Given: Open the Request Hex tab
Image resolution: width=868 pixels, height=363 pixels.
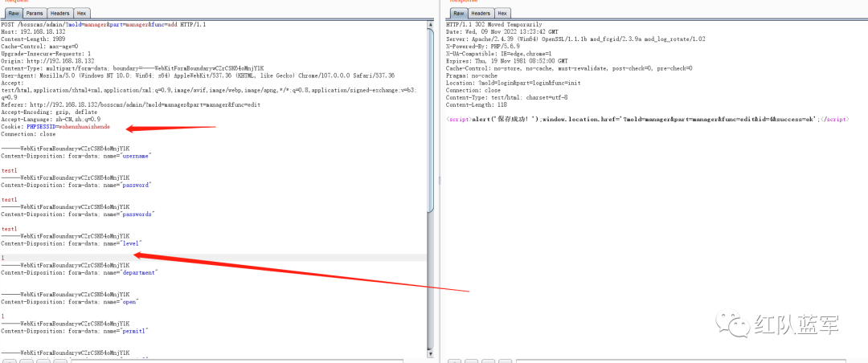Looking at the screenshot, I should pyautogui.click(x=81, y=14).
